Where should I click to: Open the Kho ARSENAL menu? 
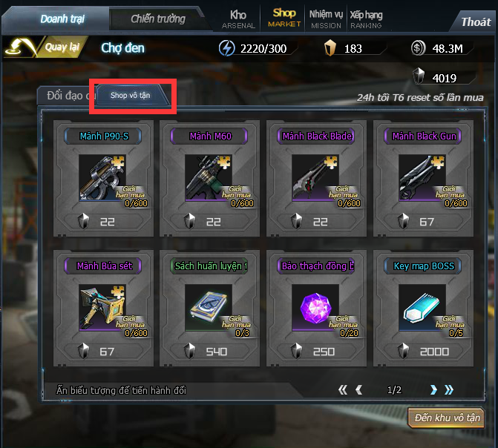[x=238, y=19]
